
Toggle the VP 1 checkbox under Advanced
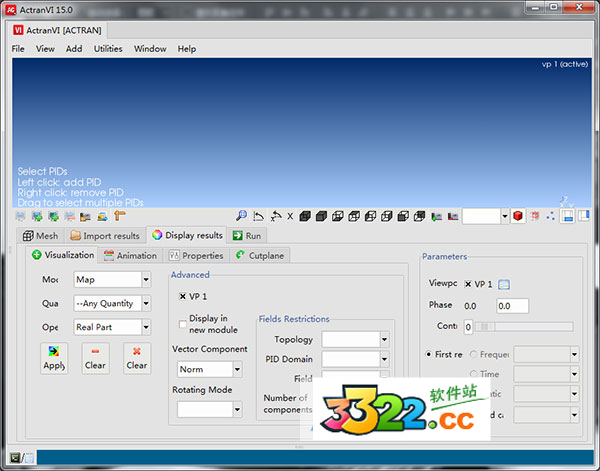[182, 297]
